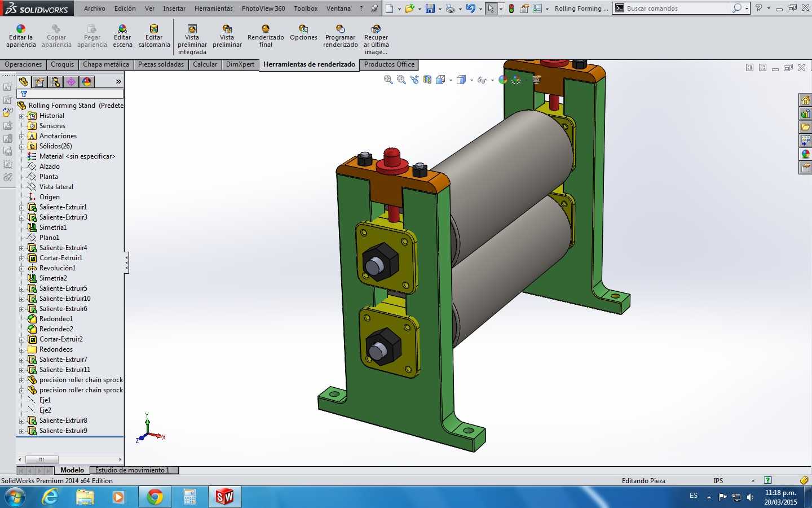Image resolution: width=812 pixels, height=508 pixels.
Task: Click the Buscar comandos search field
Action: (x=678, y=8)
